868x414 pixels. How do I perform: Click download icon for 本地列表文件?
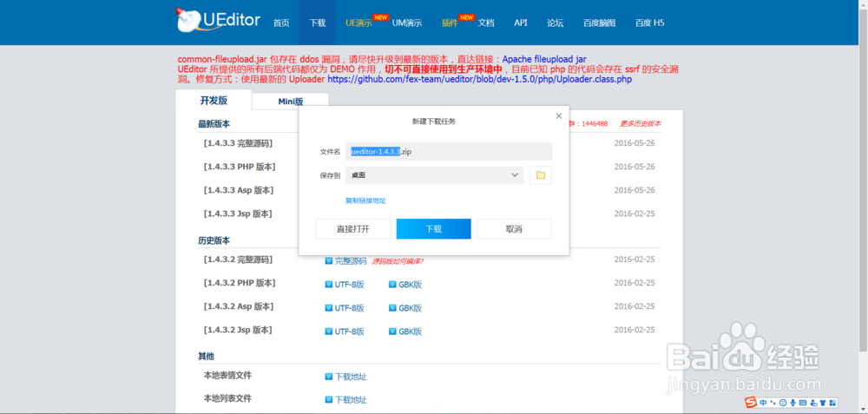pyautogui.click(x=328, y=399)
